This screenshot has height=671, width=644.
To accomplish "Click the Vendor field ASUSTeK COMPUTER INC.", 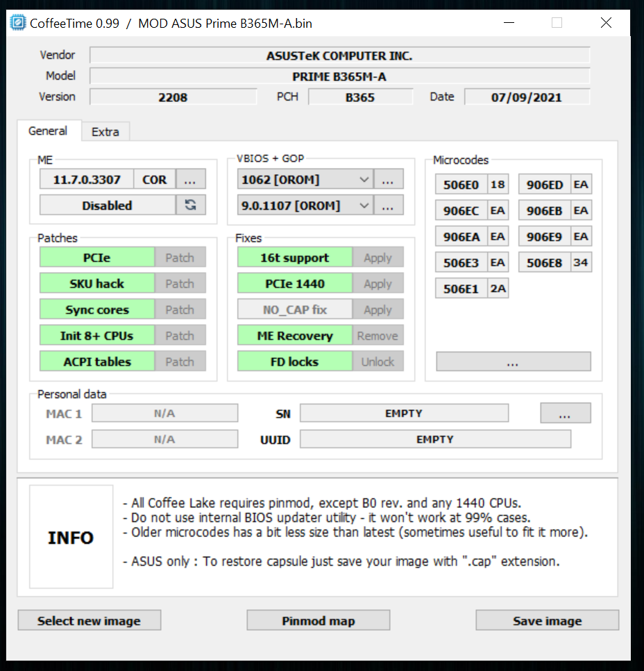I will (x=340, y=56).
